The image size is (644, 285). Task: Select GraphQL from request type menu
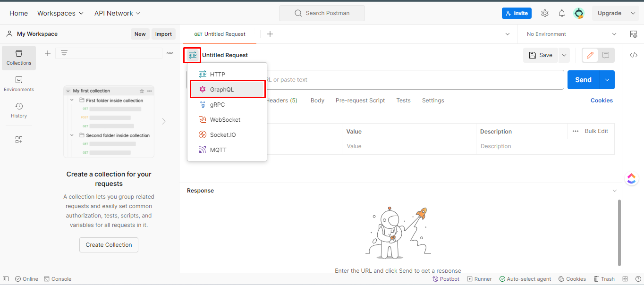pyautogui.click(x=227, y=89)
